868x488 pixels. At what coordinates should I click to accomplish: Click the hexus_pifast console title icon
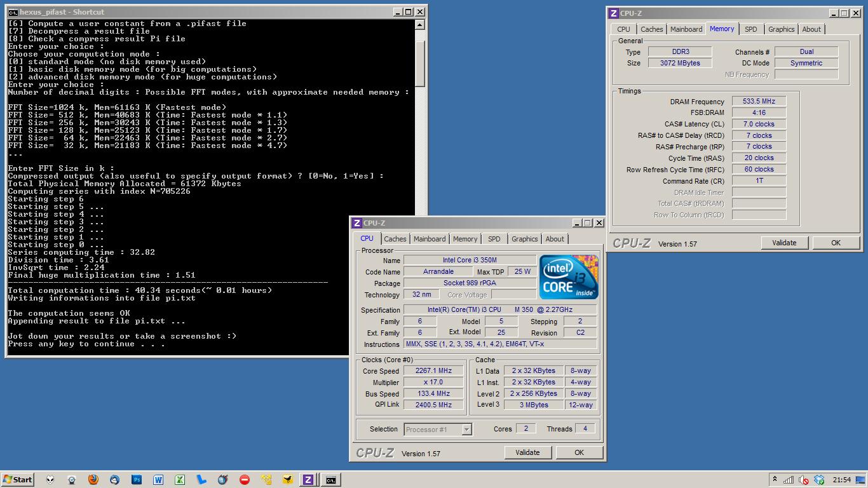13,11
